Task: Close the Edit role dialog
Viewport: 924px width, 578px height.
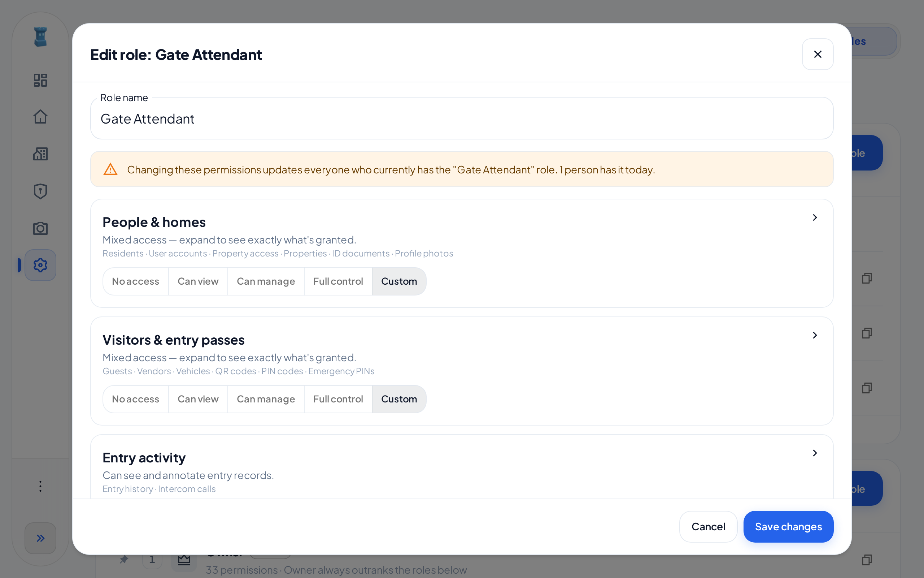Action: coord(818,54)
